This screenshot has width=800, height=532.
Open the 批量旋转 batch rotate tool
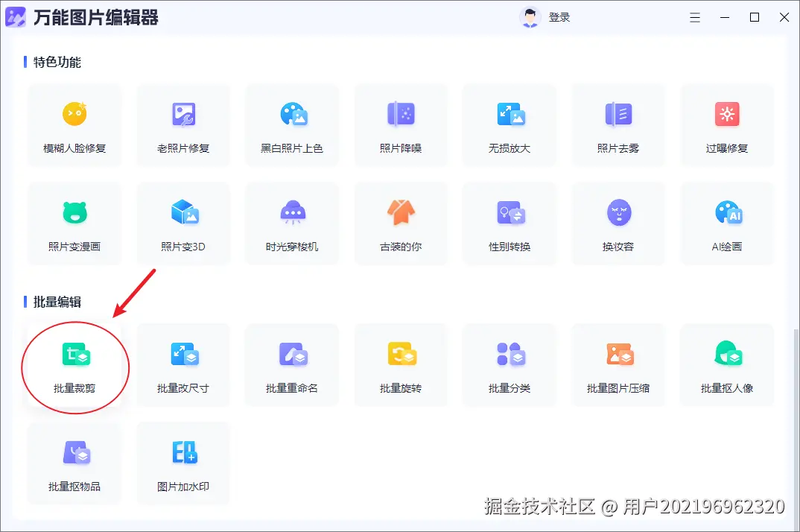401,366
